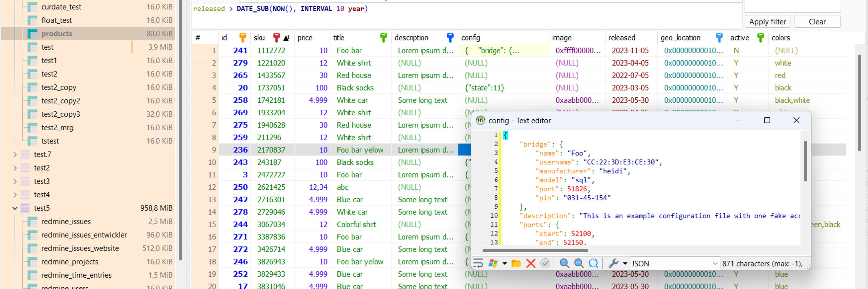The height and width of the screenshot is (289, 868).
Task: Click the Find text magnifier icon
Action: [564, 263]
